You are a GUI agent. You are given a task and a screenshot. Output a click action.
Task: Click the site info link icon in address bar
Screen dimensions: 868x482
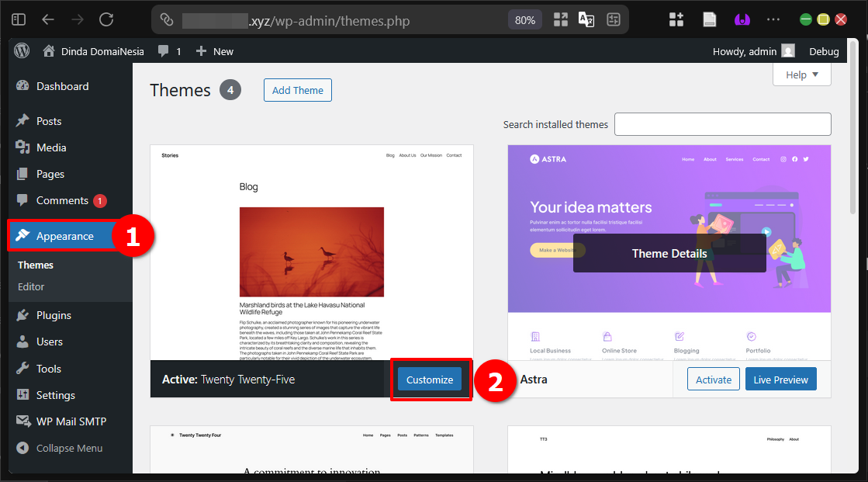click(167, 20)
